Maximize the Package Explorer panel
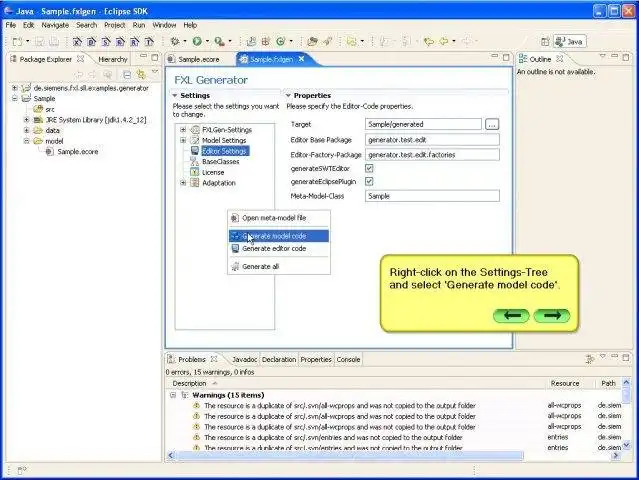This screenshot has height=480, width=639. coord(154,57)
